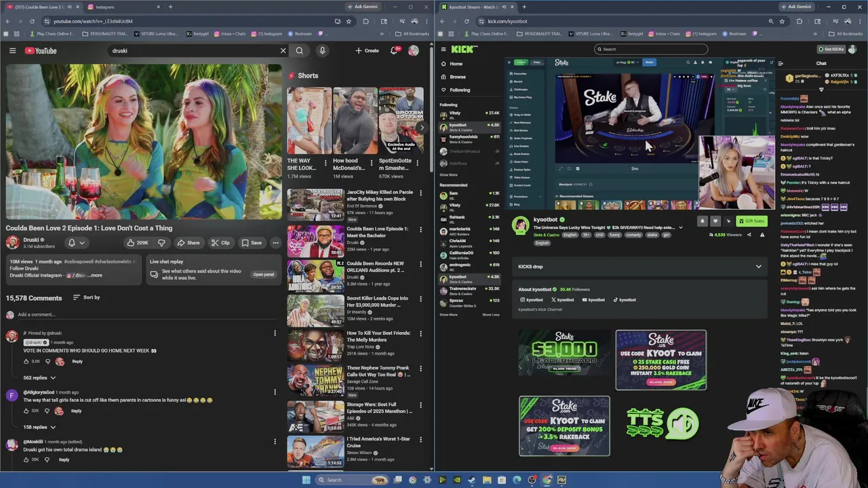This screenshot has width=868, height=488.
Task: Click the YouTube search magnifier button
Action: pyautogui.click(x=299, y=51)
